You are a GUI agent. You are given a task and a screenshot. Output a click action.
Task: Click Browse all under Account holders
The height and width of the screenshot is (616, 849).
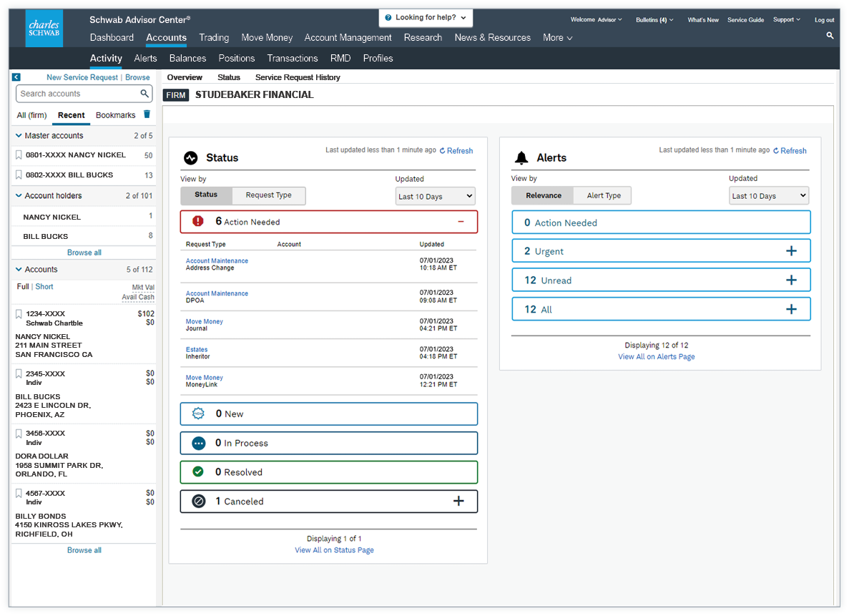pyautogui.click(x=84, y=253)
